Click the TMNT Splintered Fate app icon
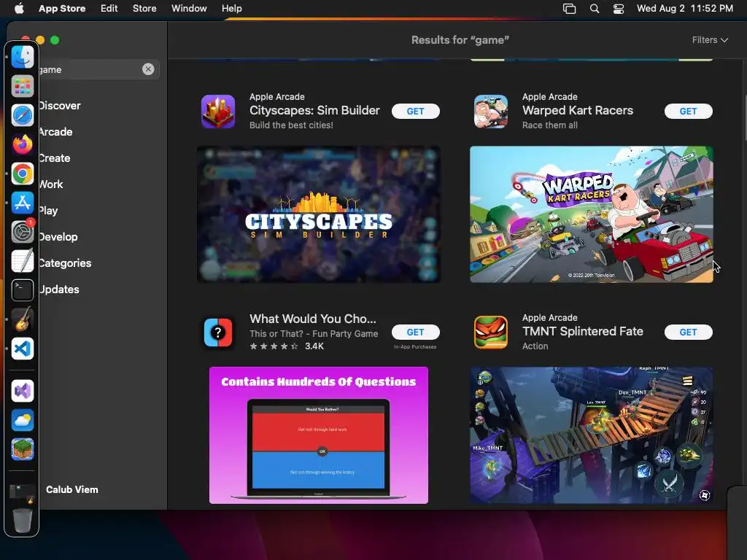 tap(491, 332)
